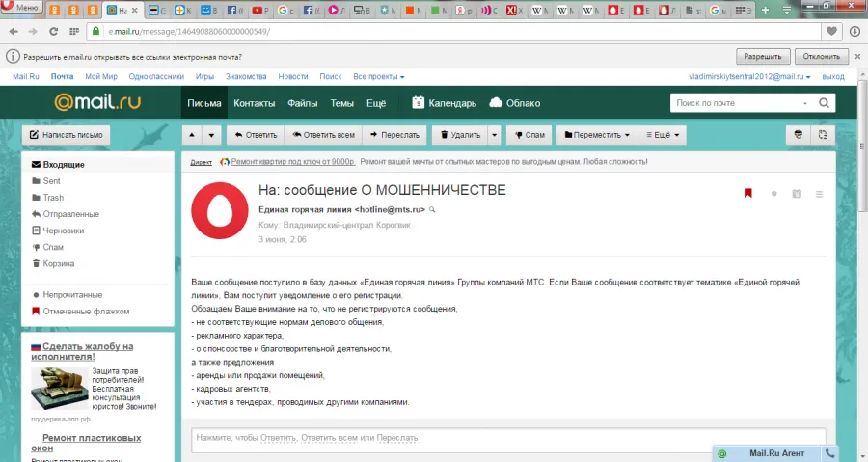Open a new tab with the plus icon
Screen dimensions: 868x462
pos(765,10)
